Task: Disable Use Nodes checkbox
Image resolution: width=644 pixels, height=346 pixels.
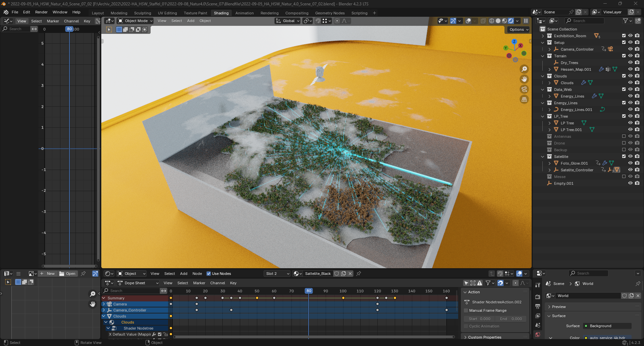Action: click(209, 274)
